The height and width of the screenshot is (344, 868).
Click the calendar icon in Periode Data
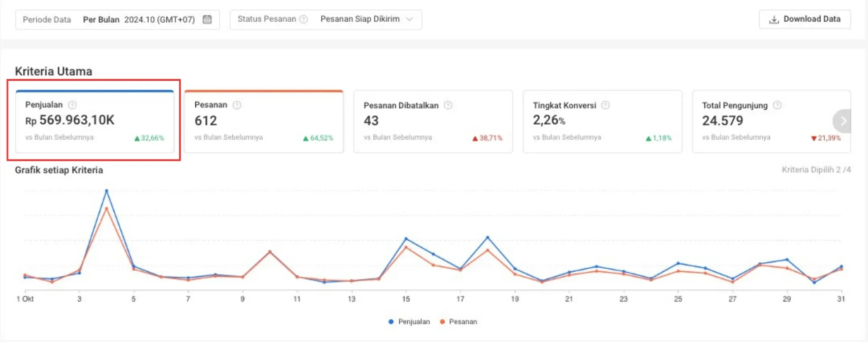pyautogui.click(x=207, y=19)
